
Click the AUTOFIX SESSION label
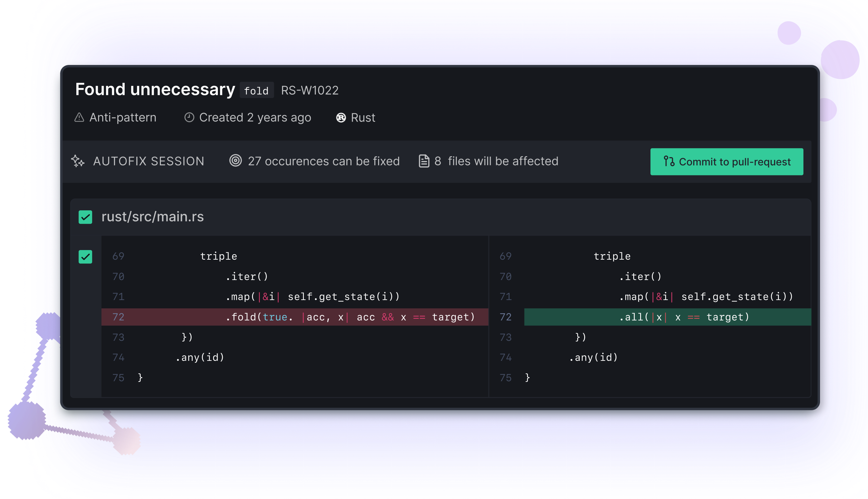tap(148, 161)
